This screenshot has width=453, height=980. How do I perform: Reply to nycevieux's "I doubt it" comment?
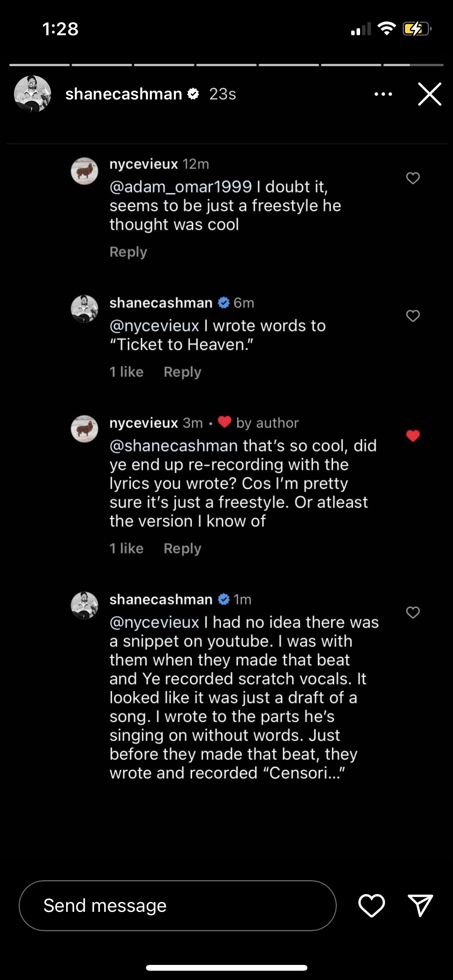click(128, 252)
